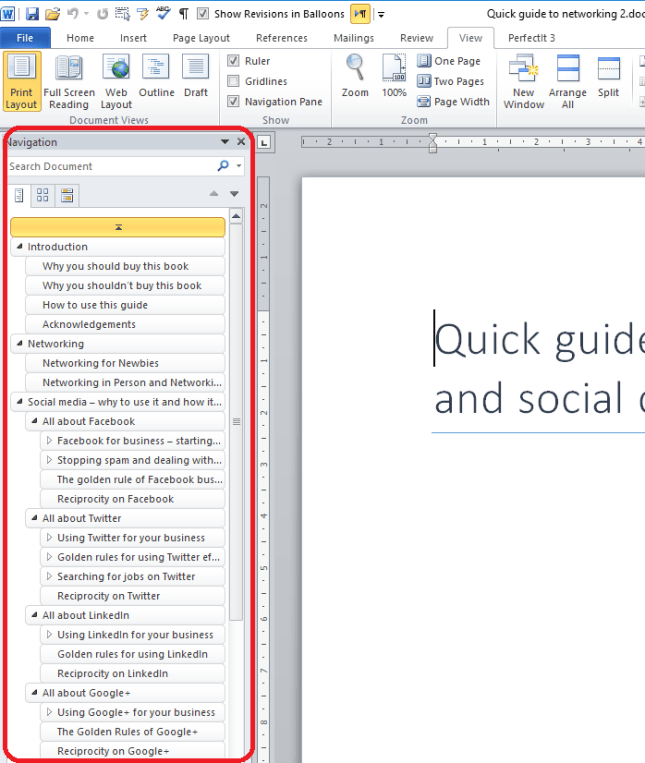Screen dimensions: 645x763
Task: Toggle the Ruler checkbox
Action: tap(234, 61)
